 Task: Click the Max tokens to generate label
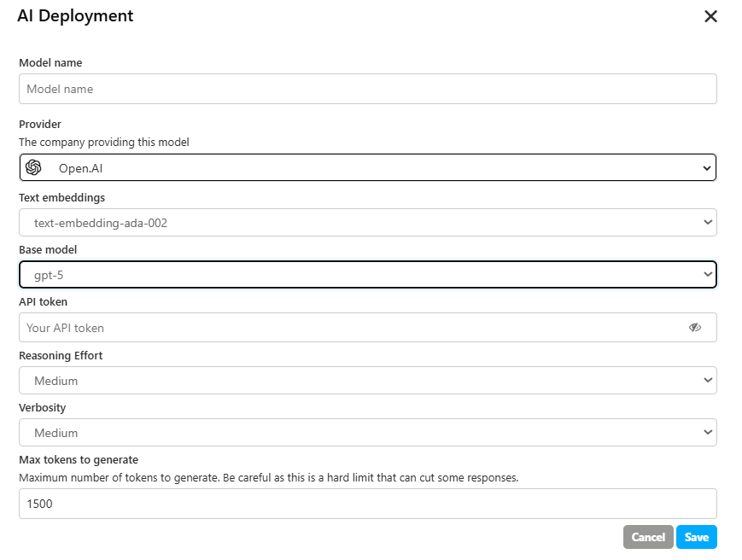[79, 460]
